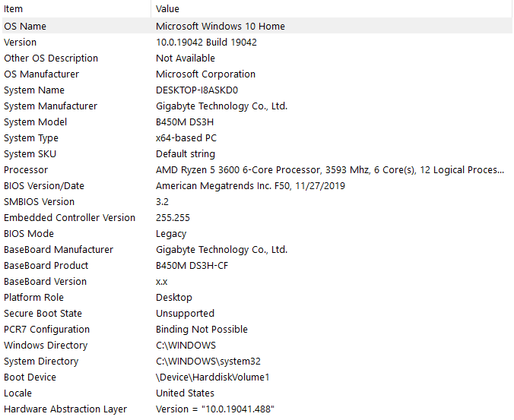Click the DESKTOP-I8ASKD0 value

(197, 90)
